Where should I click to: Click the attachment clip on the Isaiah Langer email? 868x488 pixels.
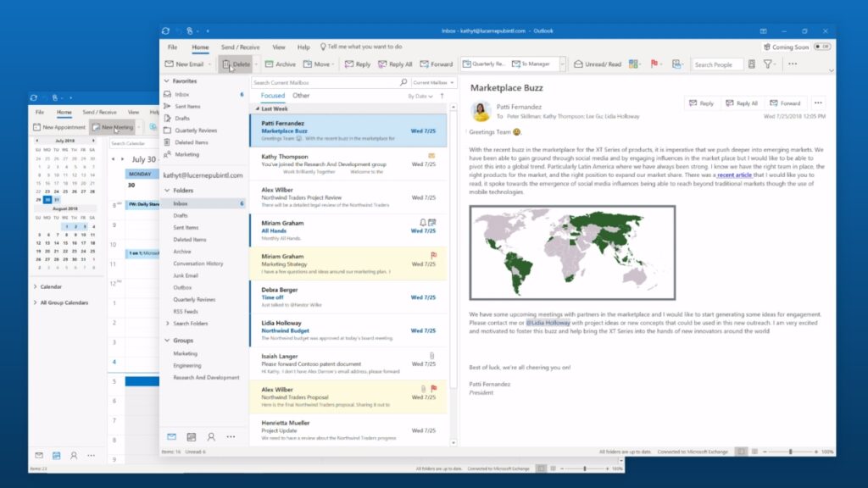[431, 355]
